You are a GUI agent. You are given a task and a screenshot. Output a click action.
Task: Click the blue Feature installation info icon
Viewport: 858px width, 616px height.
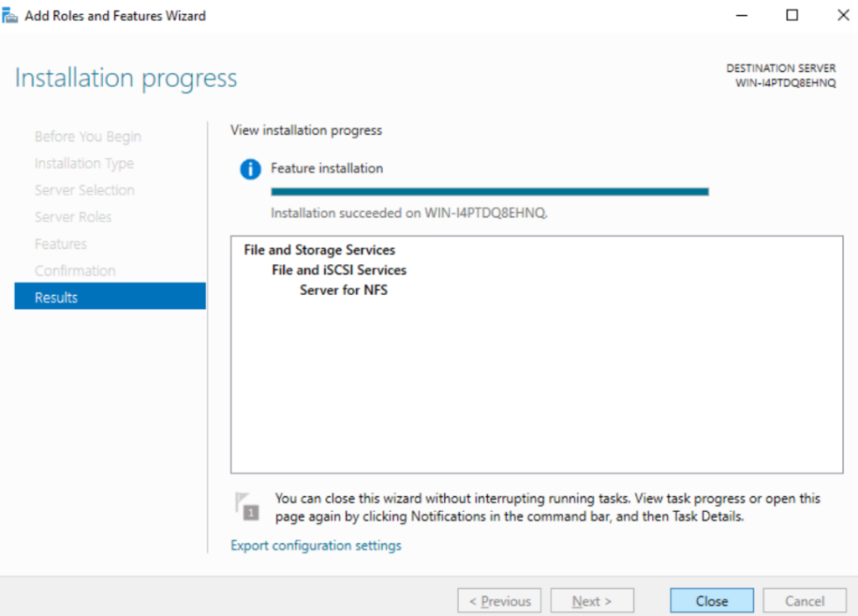tap(249, 168)
